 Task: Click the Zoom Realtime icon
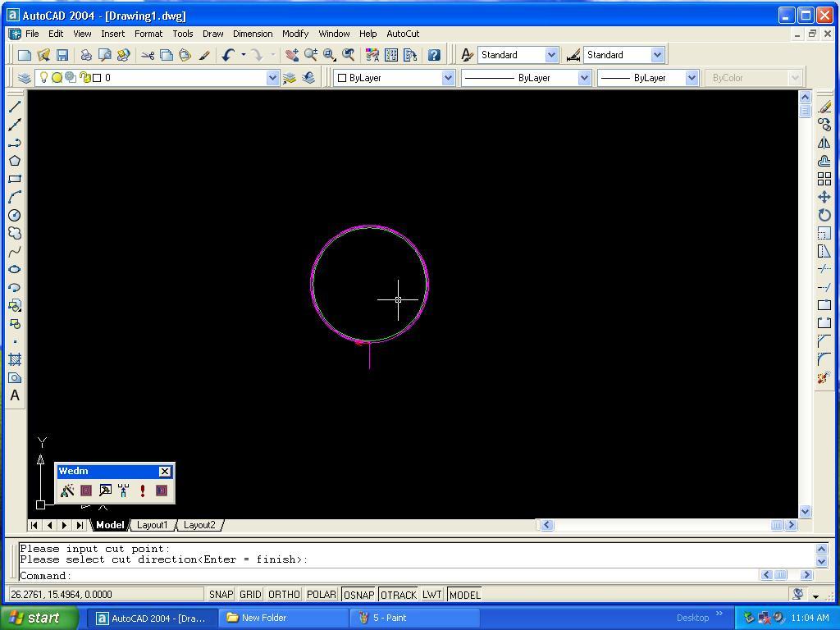pos(311,55)
